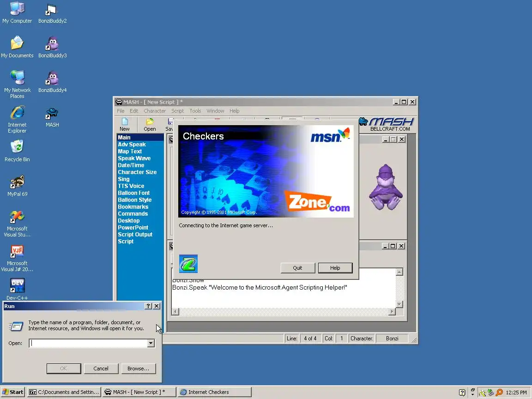Screen dimensions: 532x399
Task: Click the 12:25 PM system clock
Action: coord(516,393)
